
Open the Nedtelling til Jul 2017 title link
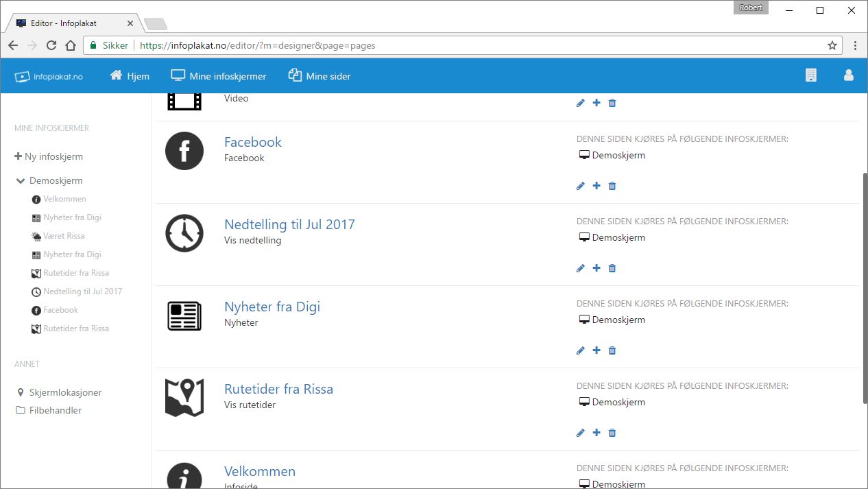pos(289,224)
